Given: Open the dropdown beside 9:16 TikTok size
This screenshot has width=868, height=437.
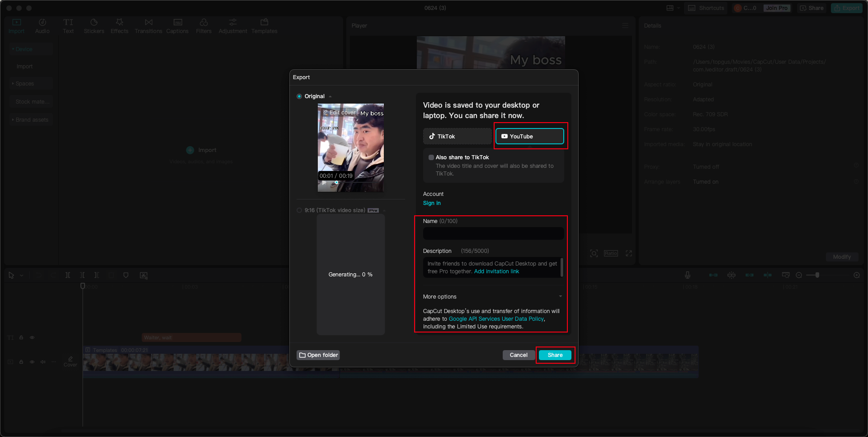Looking at the screenshot, I should (384, 210).
